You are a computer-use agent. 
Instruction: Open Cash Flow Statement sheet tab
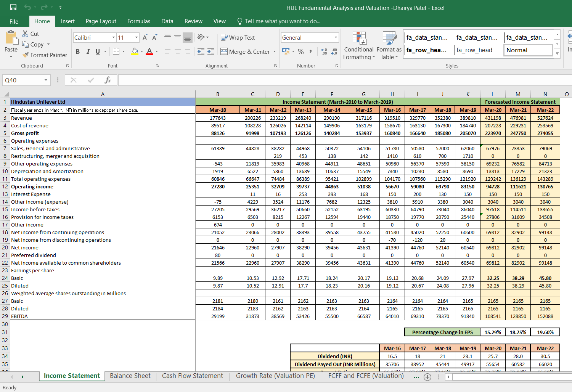(193, 376)
